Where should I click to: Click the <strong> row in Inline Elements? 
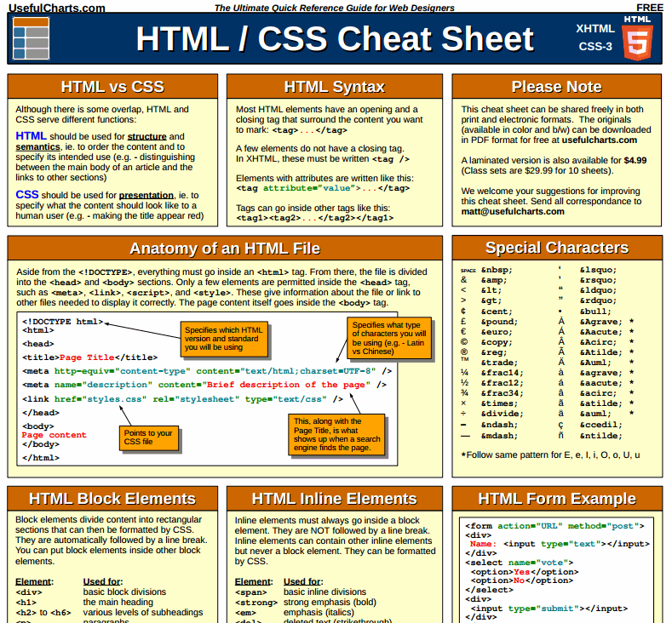[306, 602]
